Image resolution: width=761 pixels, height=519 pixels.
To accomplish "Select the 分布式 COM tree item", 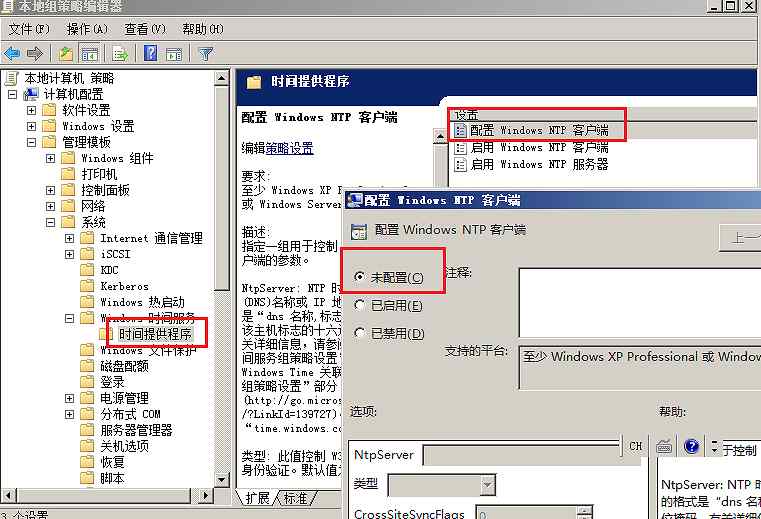I will tap(131, 414).
